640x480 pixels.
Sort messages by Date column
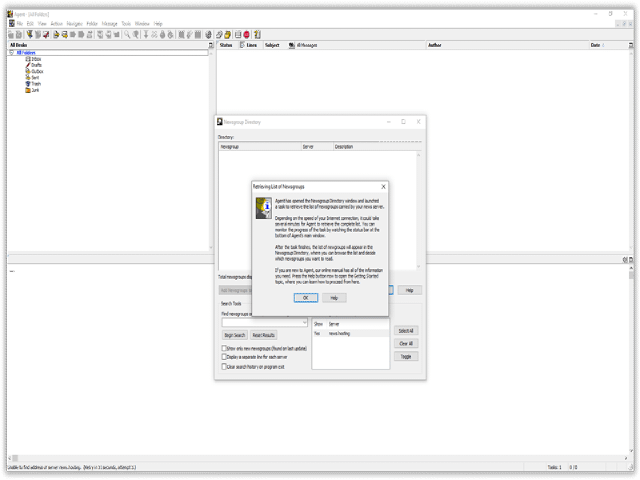(608, 45)
